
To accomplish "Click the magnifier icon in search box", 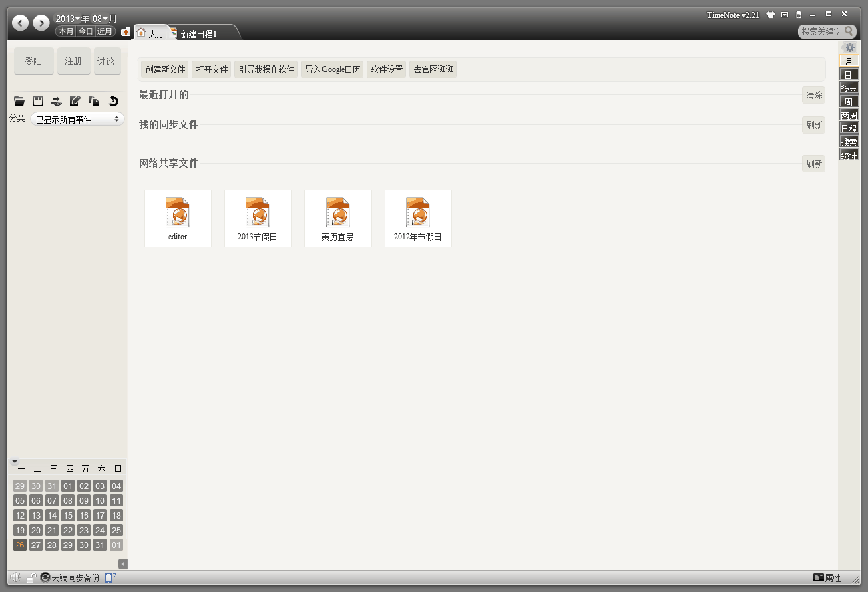I will click(849, 31).
